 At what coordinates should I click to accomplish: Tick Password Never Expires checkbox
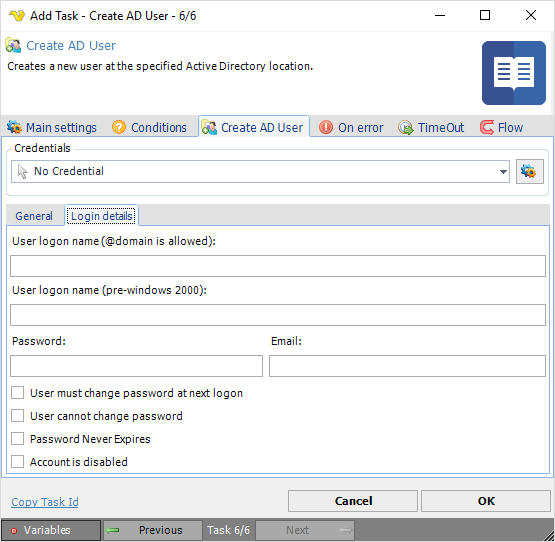pos(18,439)
